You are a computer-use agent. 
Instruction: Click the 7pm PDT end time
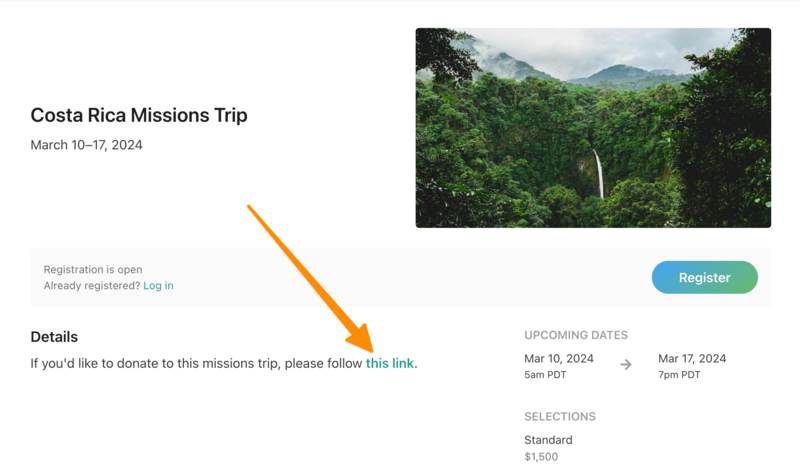pos(679,376)
